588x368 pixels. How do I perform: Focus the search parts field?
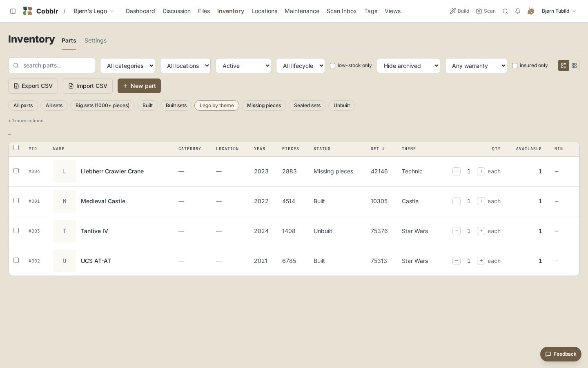pyautogui.click(x=51, y=65)
